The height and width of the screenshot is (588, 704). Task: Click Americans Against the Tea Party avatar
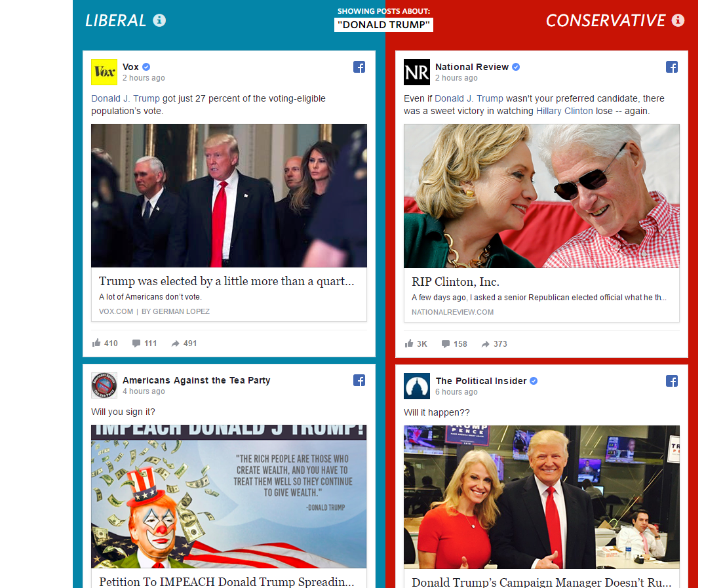[x=104, y=385]
